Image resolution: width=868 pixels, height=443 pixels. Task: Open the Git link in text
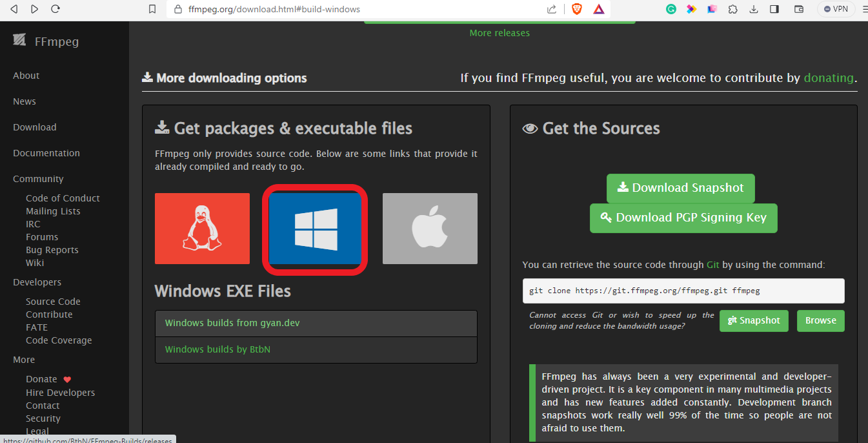(x=712, y=265)
